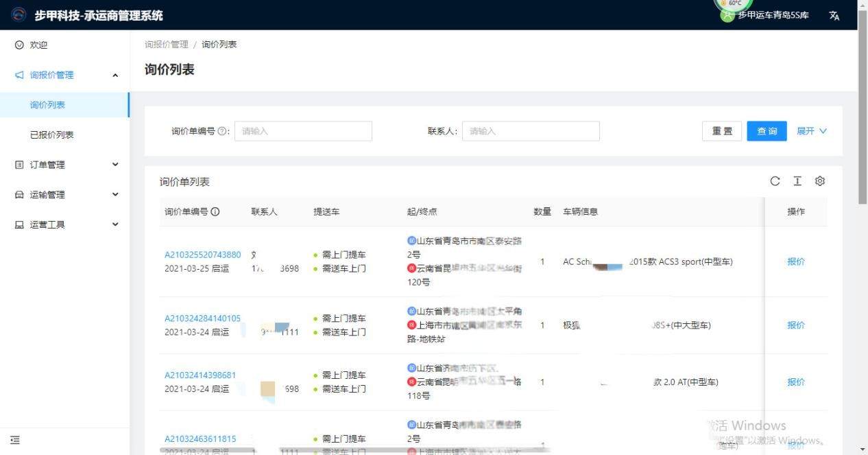The height and width of the screenshot is (455, 868).
Task: Click 报价 for order A21032414398681
Action: [x=796, y=382]
